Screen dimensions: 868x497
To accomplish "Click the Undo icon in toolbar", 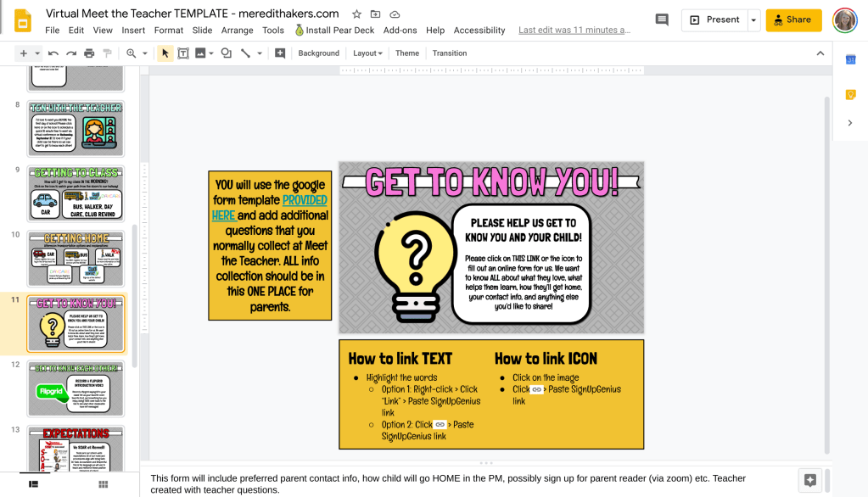I will pyautogui.click(x=53, y=53).
